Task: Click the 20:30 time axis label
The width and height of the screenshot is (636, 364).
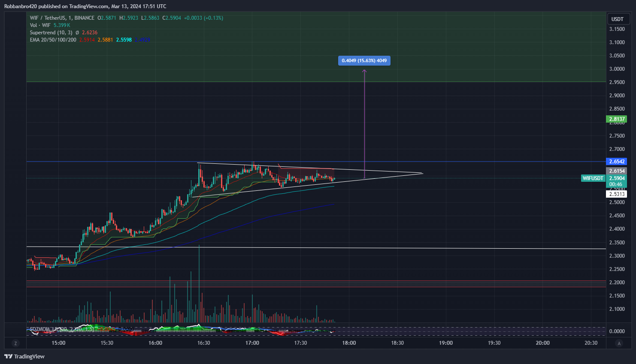Action: 591,343
